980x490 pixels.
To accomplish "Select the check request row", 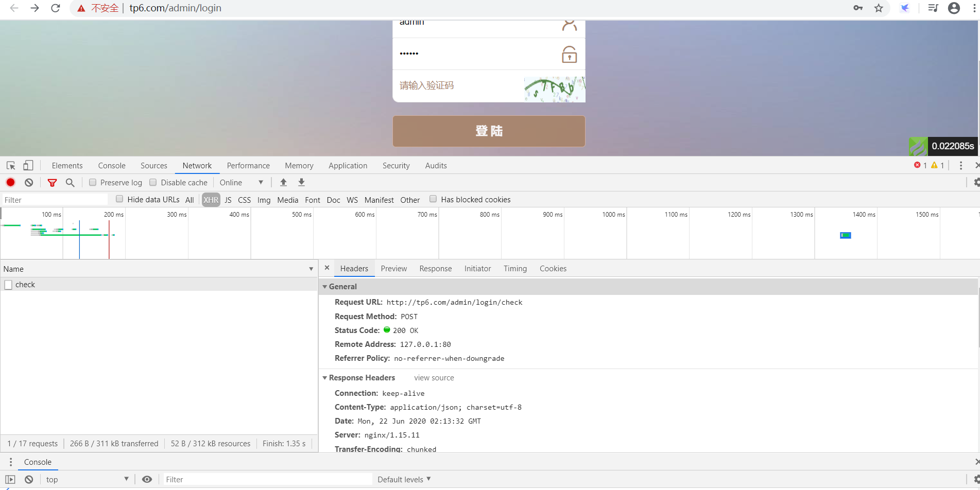I will [159, 285].
